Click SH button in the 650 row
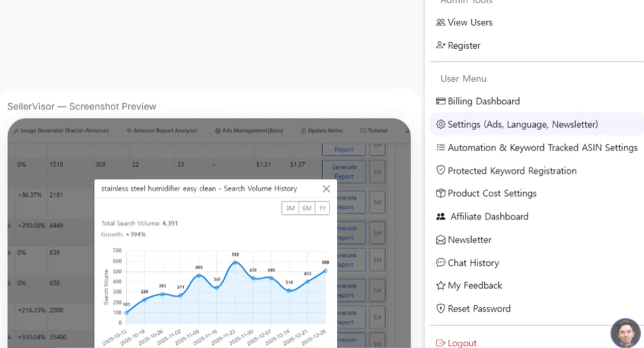 [x=377, y=290]
